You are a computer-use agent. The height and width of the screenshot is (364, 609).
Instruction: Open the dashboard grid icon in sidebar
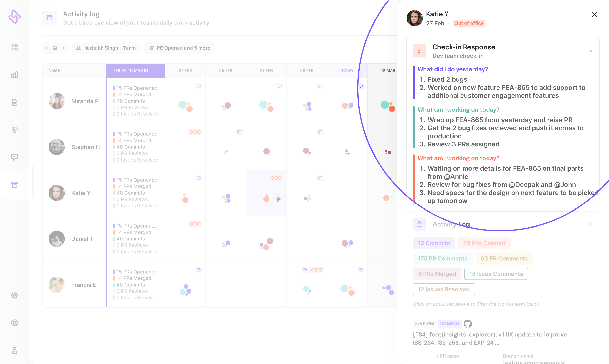[15, 47]
